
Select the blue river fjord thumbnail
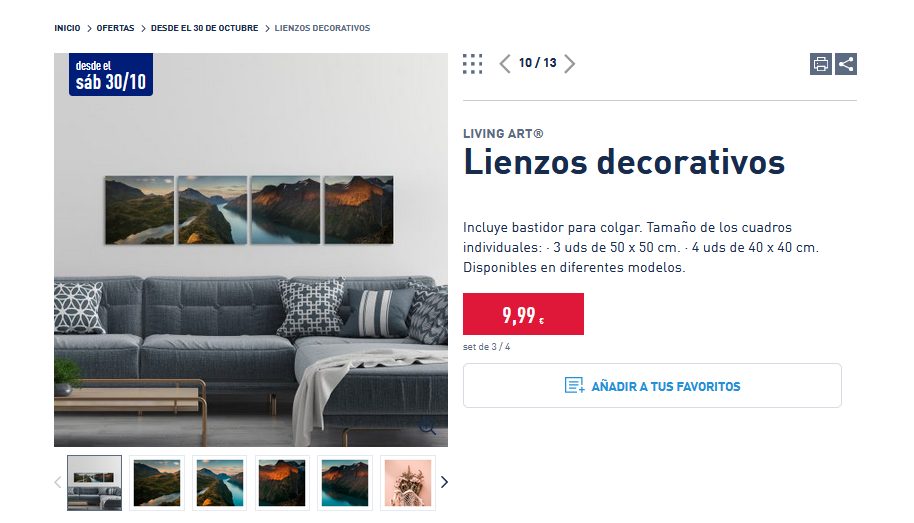(220, 483)
